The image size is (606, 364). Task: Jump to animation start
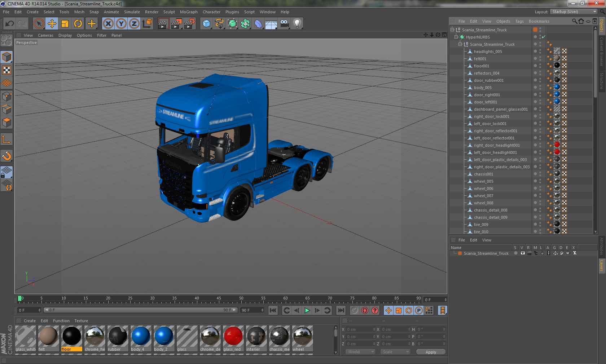tap(273, 310)
